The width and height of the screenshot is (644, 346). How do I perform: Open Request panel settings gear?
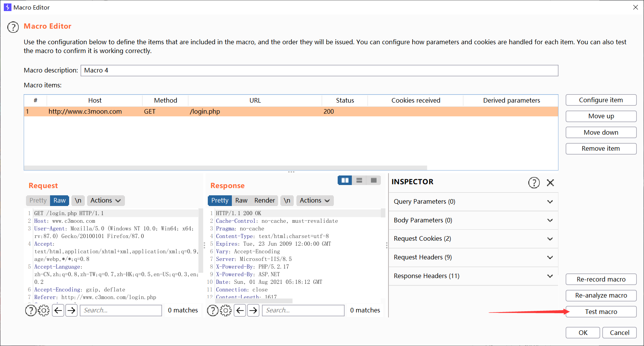pos(44,311)
